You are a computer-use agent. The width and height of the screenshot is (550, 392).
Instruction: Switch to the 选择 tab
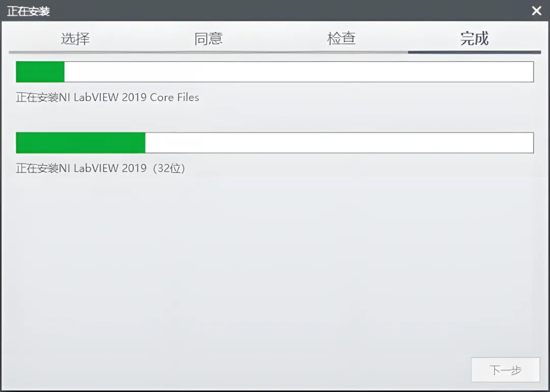click(x=75, y=38)
